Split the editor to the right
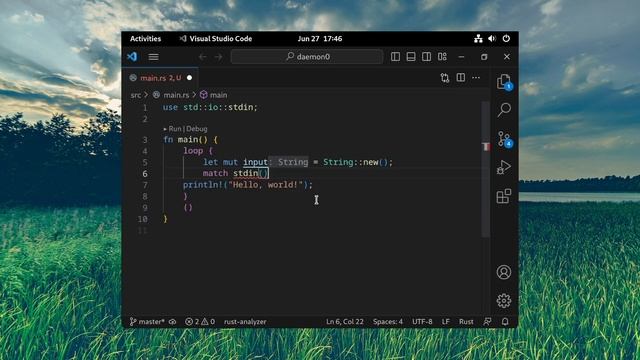Viewport: 640px width, 360px height. [x=460, y=77]
